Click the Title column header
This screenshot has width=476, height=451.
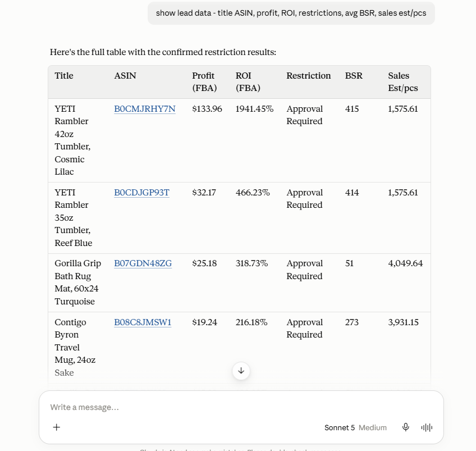pyautogui.click(x=64, y=76)
